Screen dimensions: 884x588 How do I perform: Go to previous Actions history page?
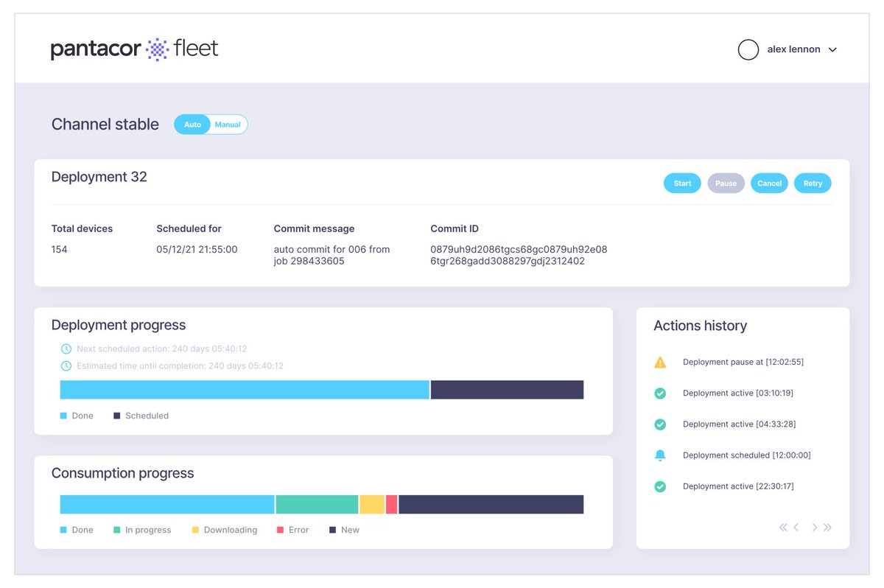coord(796,527)
